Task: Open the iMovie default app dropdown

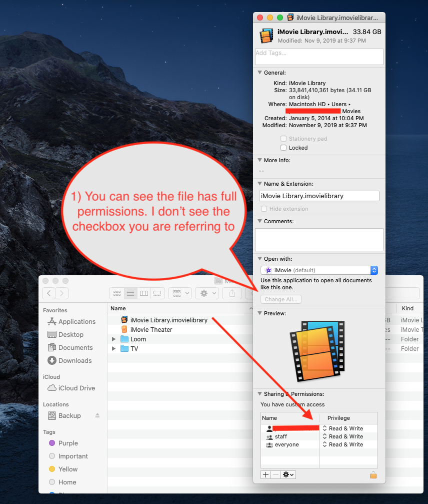Action: (319, 270)
